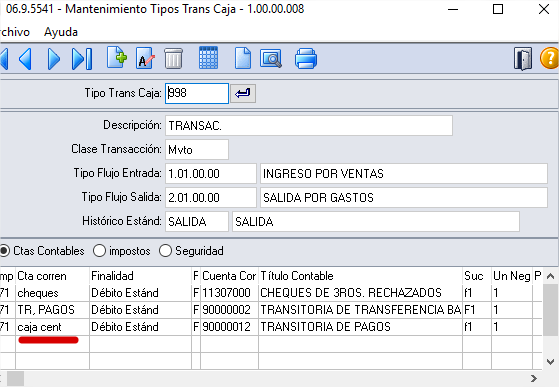Image resolution: width=559 pixels, height=387 pixels.
Task: Click the Título Contable column header
Action: coord(360,276)
